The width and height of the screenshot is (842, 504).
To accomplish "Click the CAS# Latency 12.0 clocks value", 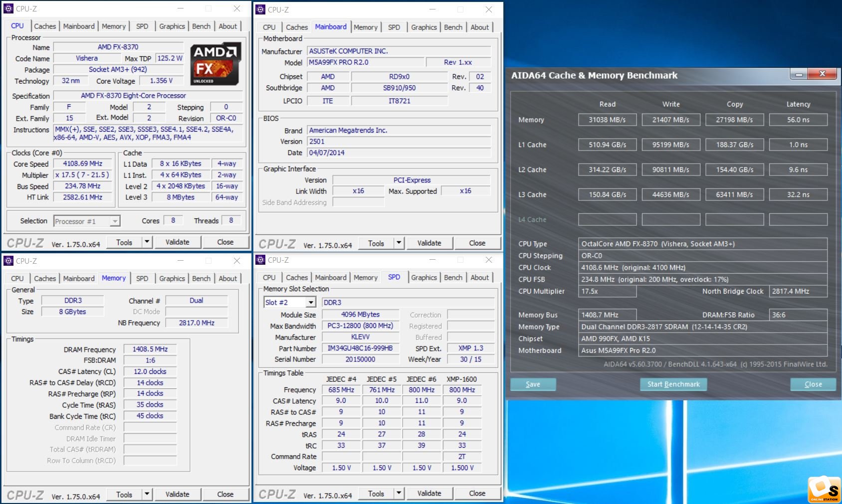I will 150,371.
